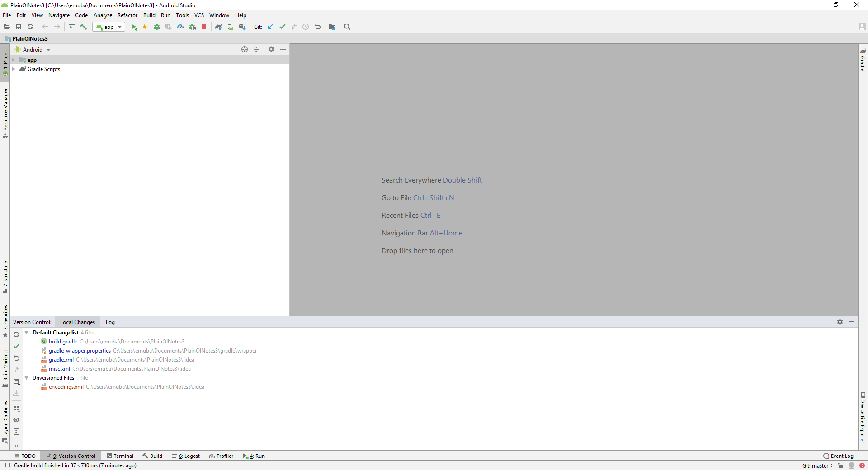The height and width of the screenshot is (470, 868).
Task: Open the View Options eye dropdown
Action: click(x=16, y=420)
